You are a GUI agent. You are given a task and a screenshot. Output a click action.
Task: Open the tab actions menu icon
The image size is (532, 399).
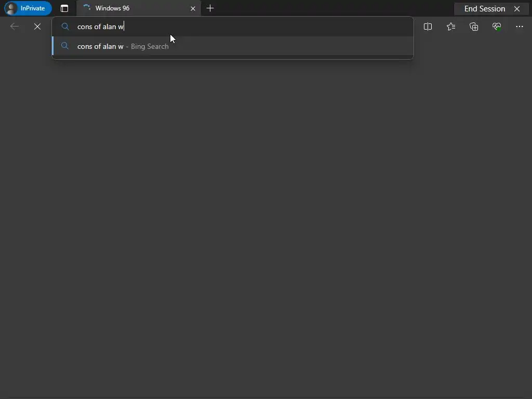click(64, 8)
